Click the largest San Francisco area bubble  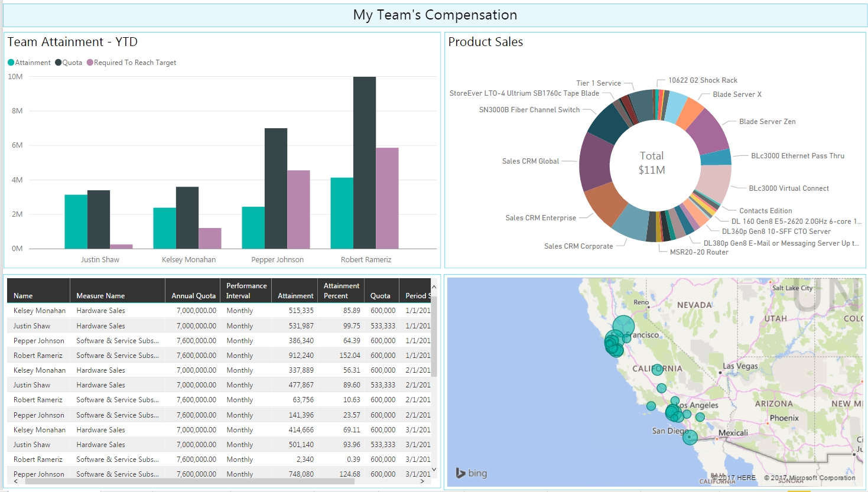[x=623, y=326]
